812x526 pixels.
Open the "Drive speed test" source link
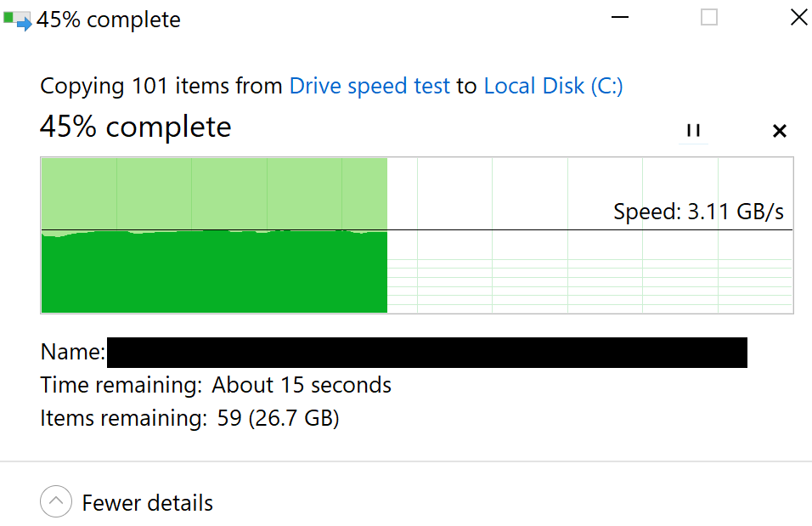tap(369, 86)
